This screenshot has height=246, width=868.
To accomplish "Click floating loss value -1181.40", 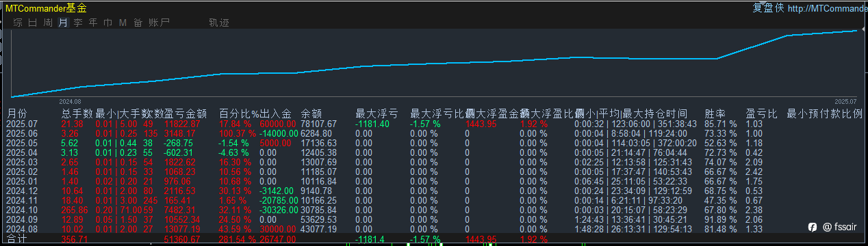I will pos(373,124).
